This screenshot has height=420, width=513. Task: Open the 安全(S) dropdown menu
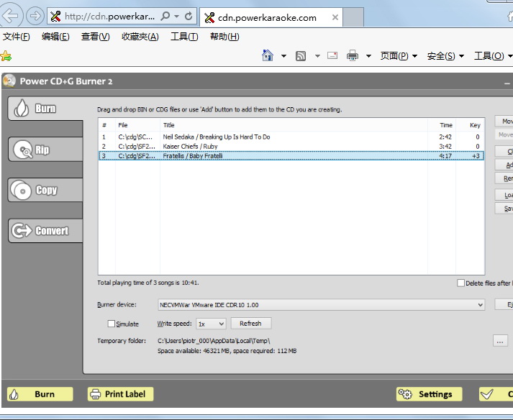[445, 56]
